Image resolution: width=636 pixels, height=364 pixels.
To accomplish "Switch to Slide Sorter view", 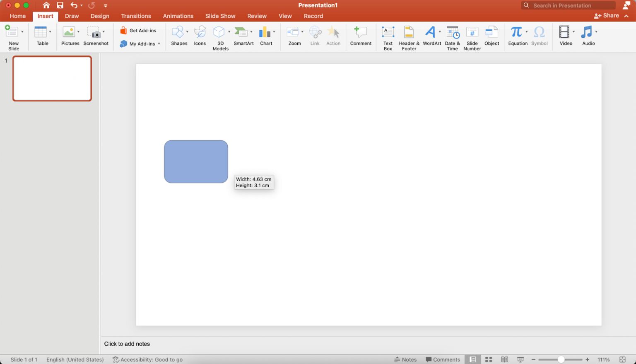I will pos(489,359).
